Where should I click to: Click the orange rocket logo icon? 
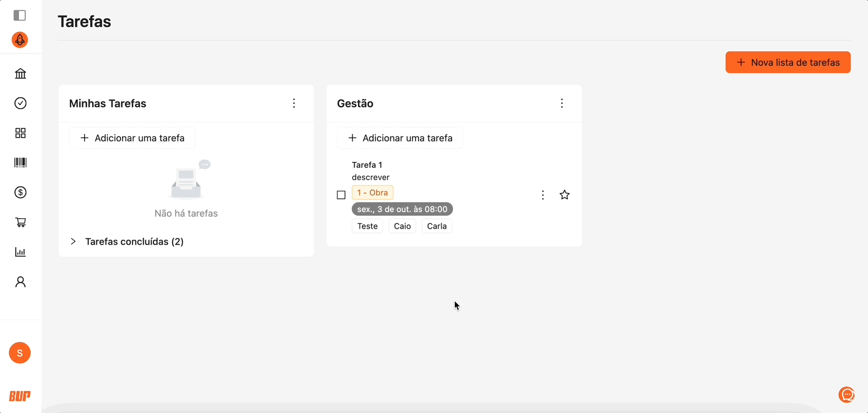coord(20,40)
